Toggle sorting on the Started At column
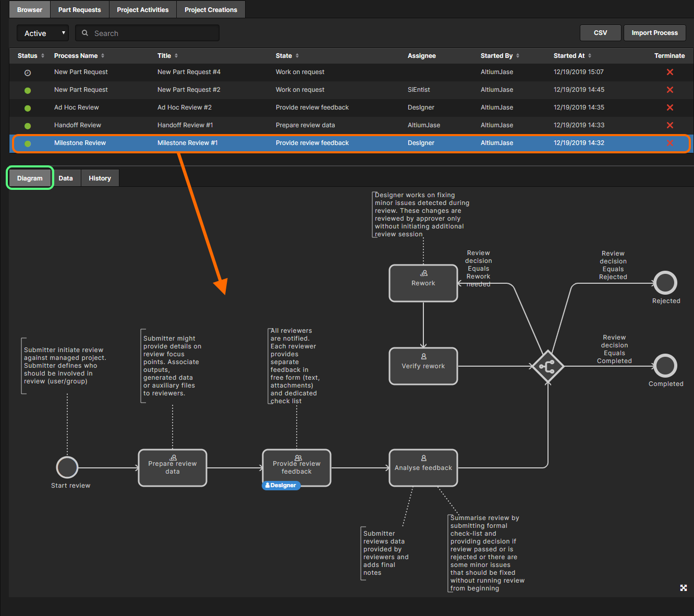694x616 pixels. pos(589,56)
